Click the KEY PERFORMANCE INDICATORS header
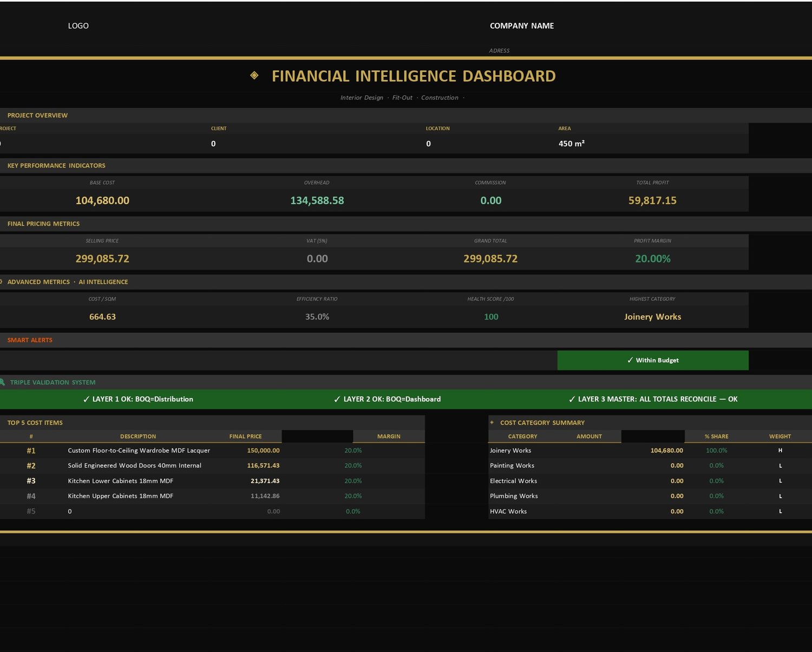Viewport: 812px width, 652px height. [56, 166]
